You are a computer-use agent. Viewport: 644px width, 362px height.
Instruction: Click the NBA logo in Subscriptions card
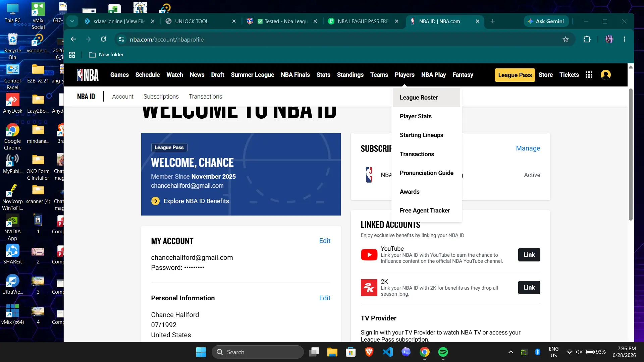point(369,175)
